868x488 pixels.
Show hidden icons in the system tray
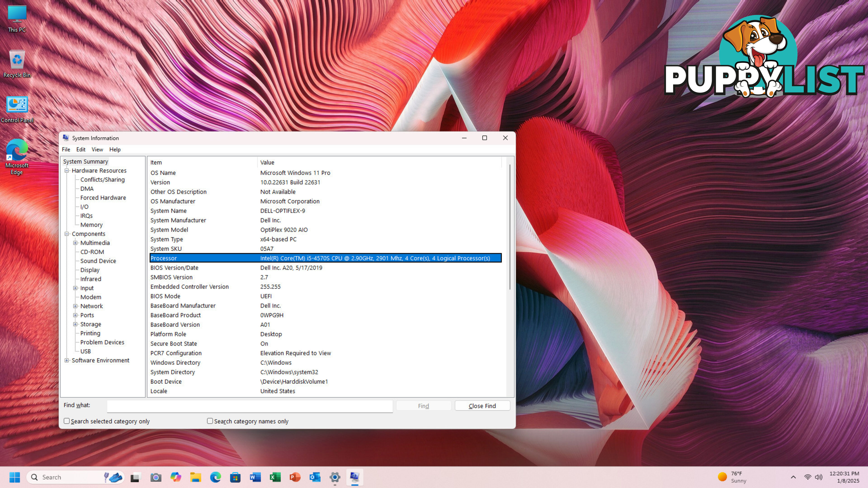[x=793, y=477]
